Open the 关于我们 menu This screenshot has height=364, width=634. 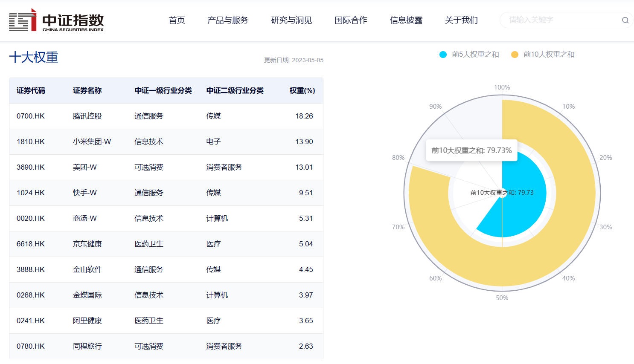click(461, 20)
